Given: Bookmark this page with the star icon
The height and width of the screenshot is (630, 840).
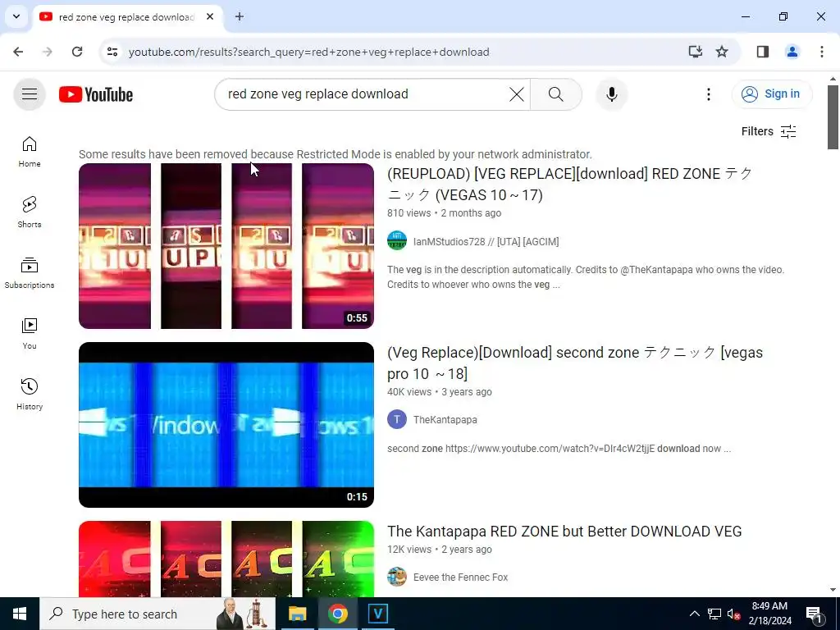Looking at the screenshot, I should [x=722, y=52].
